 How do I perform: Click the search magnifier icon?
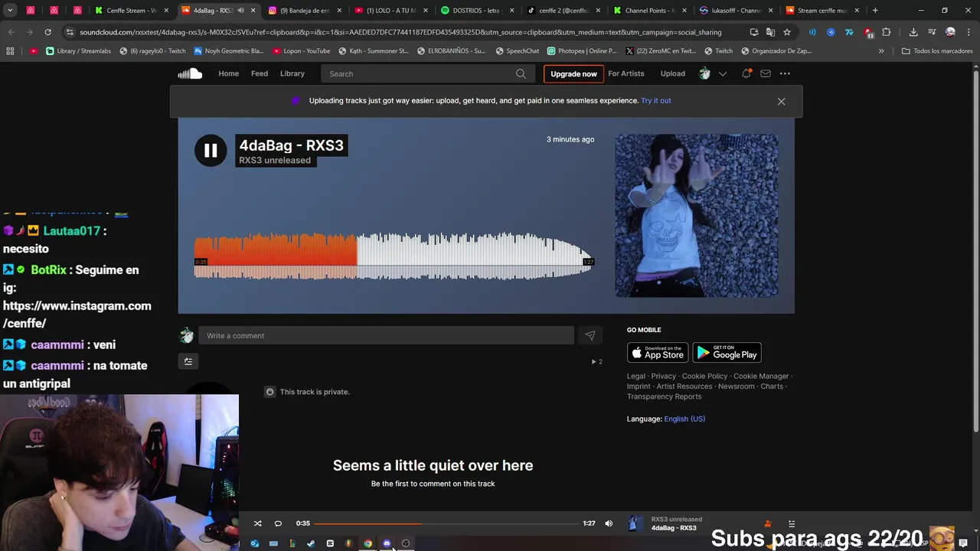(x=521, y=73)
